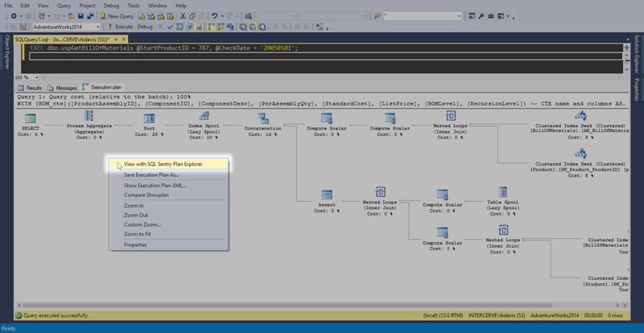This screenshot has height=333, width=644.
Task: Select the Concatenation operator icon
Action: tap(263, 117)
